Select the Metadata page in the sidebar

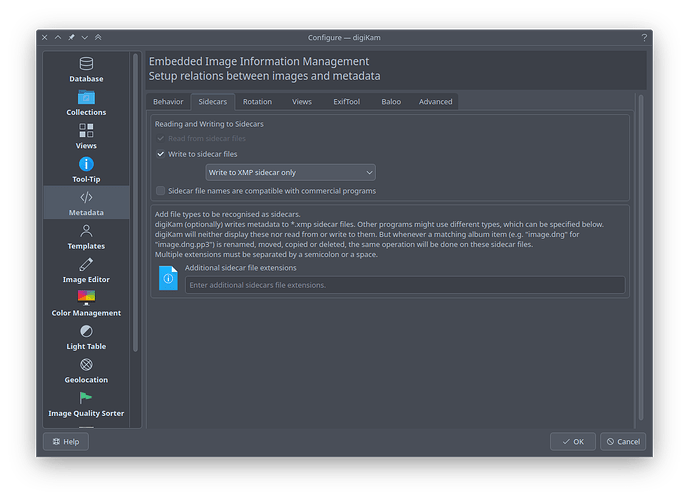tap(86, 203)
